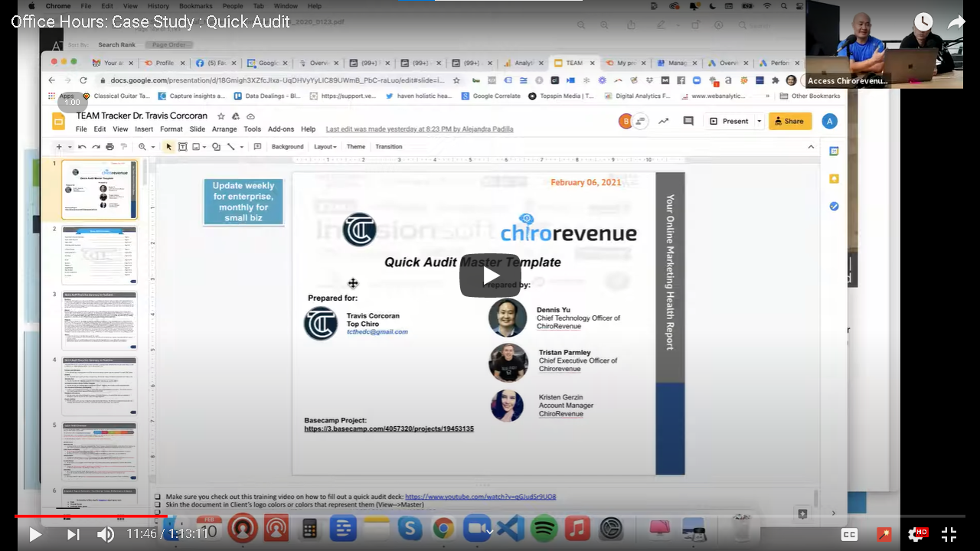Image resolution: width=980 pixels, height=551 pixels.
Task: Select slide 2 thumbnail
Action: (x=99, y=255)
